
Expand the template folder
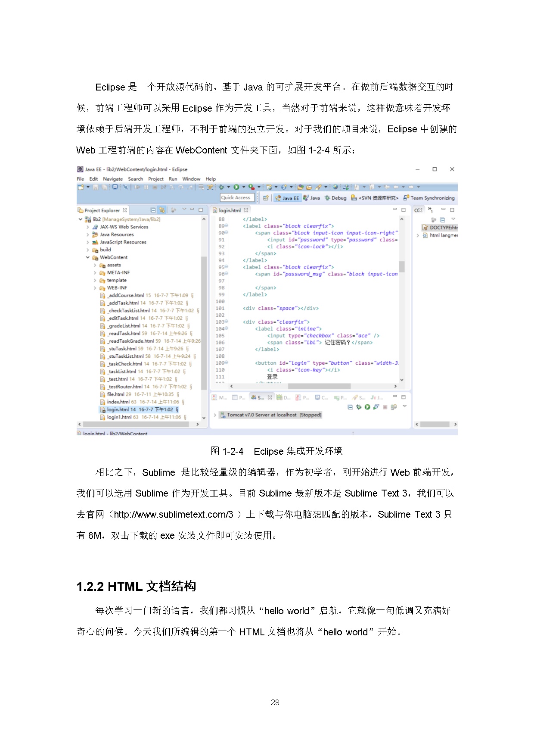coord(95,280)
